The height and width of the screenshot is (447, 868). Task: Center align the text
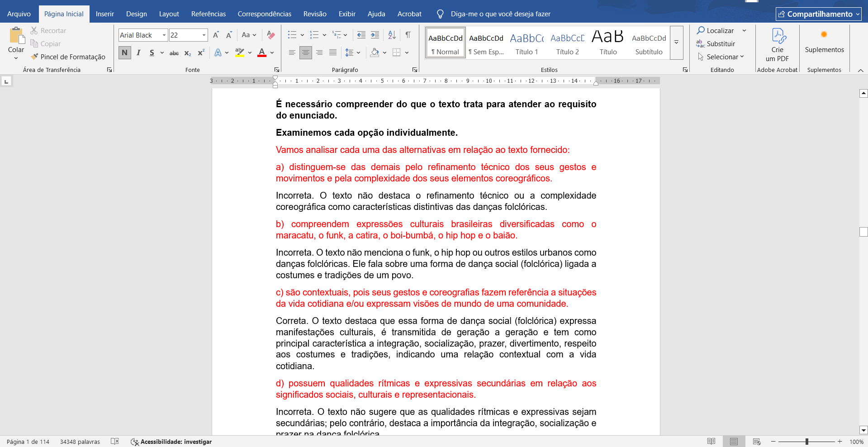(306, 52)
